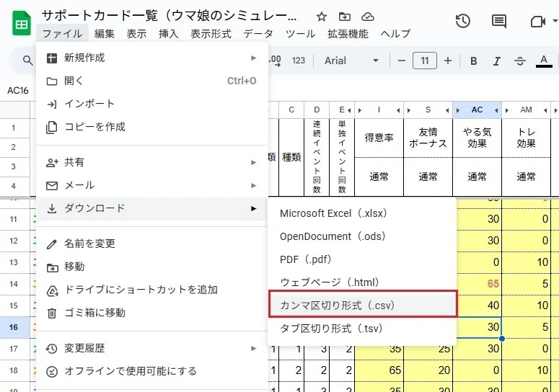Click the spreadsheet title text
Image resolution: width=559 pixels, height=392 pixels.
tap(169, 16)
